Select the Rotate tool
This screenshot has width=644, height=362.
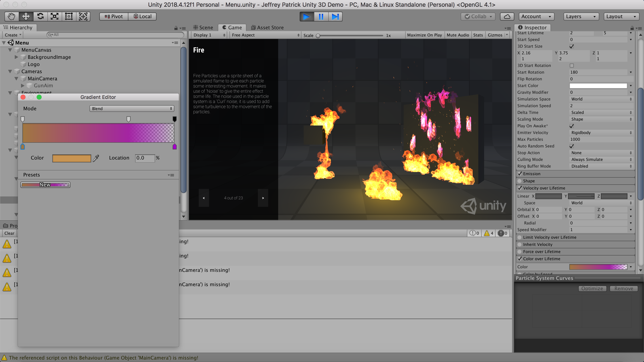[40, 17]
